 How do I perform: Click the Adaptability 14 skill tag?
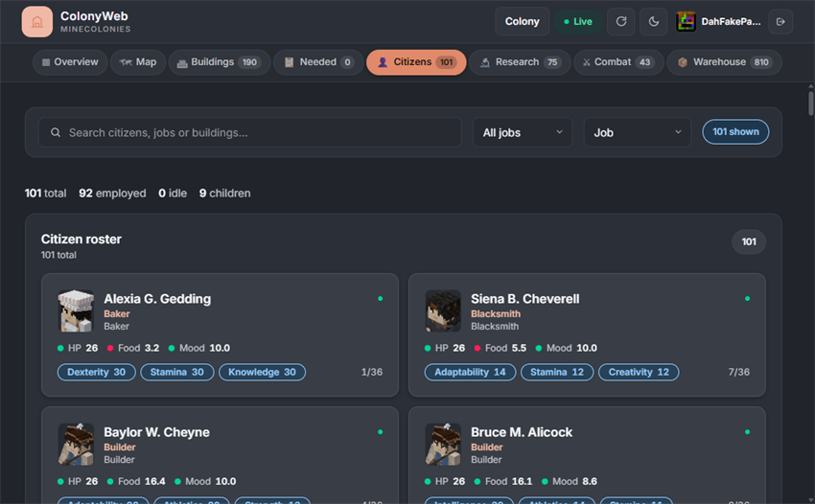[x=470, y=372]
